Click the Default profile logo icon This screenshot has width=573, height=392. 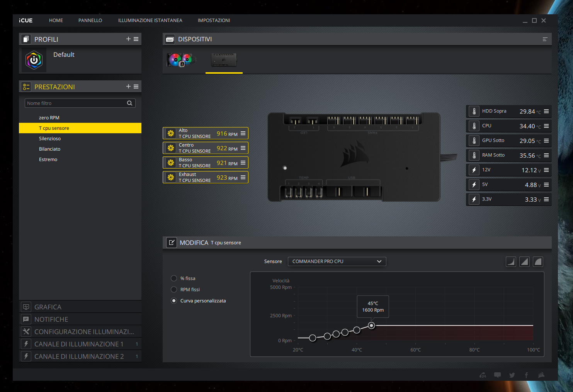coord(34,60)
